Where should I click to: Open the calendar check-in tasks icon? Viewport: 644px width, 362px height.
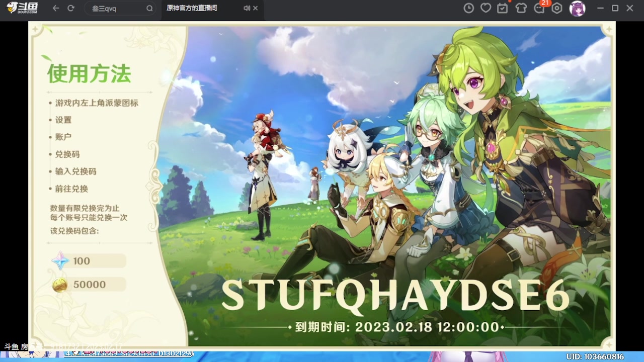502,9
